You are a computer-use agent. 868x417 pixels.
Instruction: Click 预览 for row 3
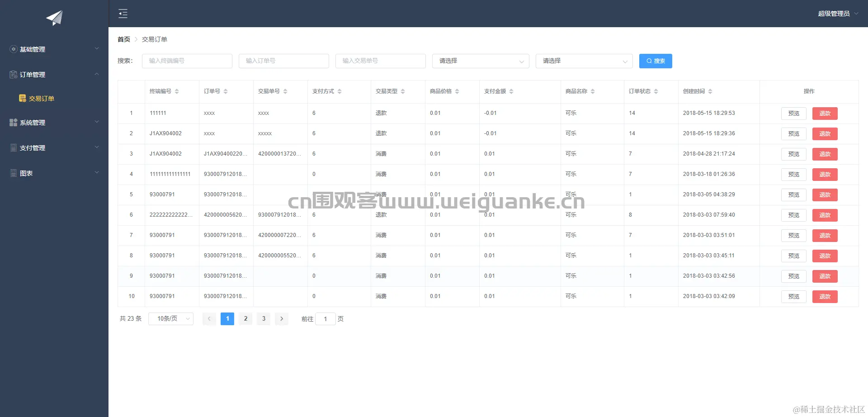pyautogui.click(x=794, y=154)
